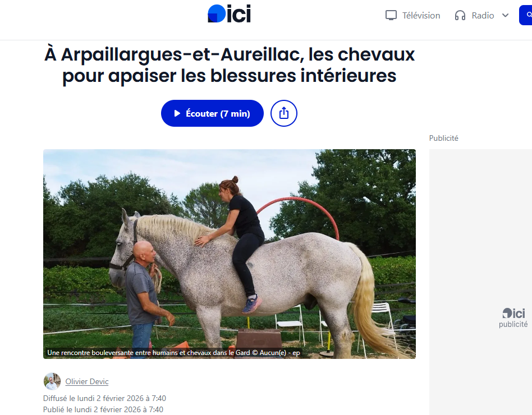Screen dimensions: 532x415
Task: Expand the Radio dropdown chevron
Action: 505,15
